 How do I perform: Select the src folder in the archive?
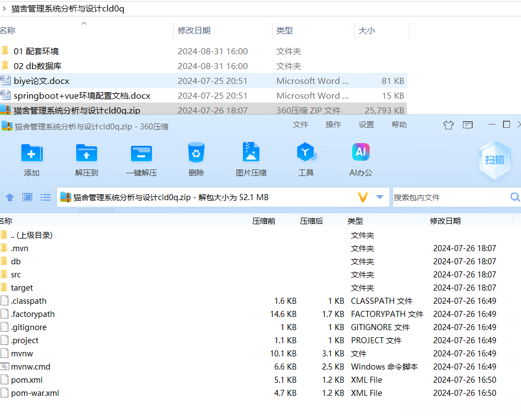click(260, 275)
